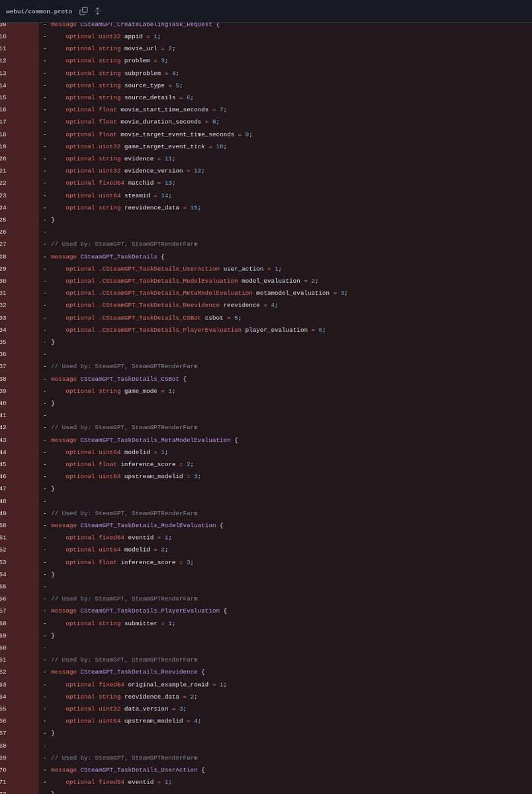Image resolution: width=532 pixels, height=794 pixels.
Task: Select 'message CSteamGPT_TaskDetails_MetaModelEvaluation {' line
Action: 144,440
